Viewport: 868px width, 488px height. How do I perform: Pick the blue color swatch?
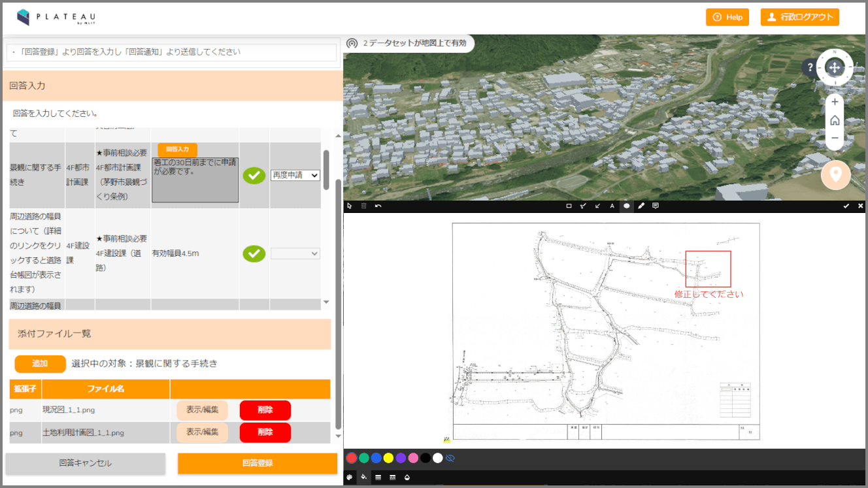click(376, 458)
